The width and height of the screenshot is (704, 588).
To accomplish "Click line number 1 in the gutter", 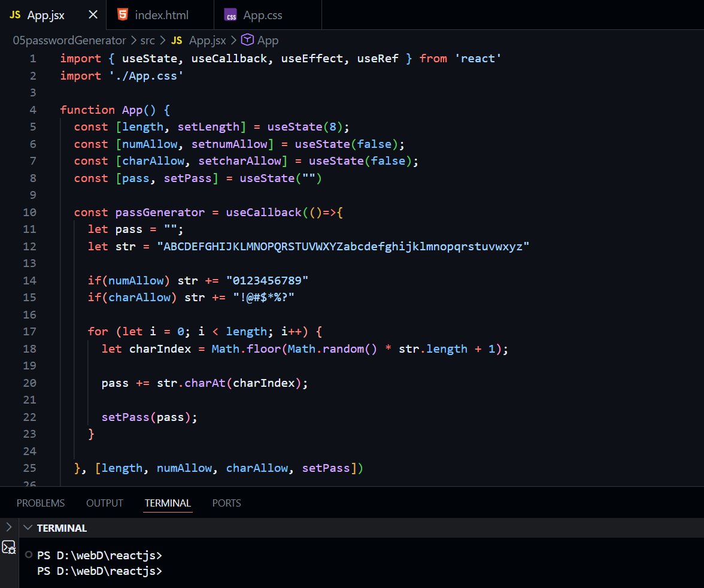I will (33, 59).
